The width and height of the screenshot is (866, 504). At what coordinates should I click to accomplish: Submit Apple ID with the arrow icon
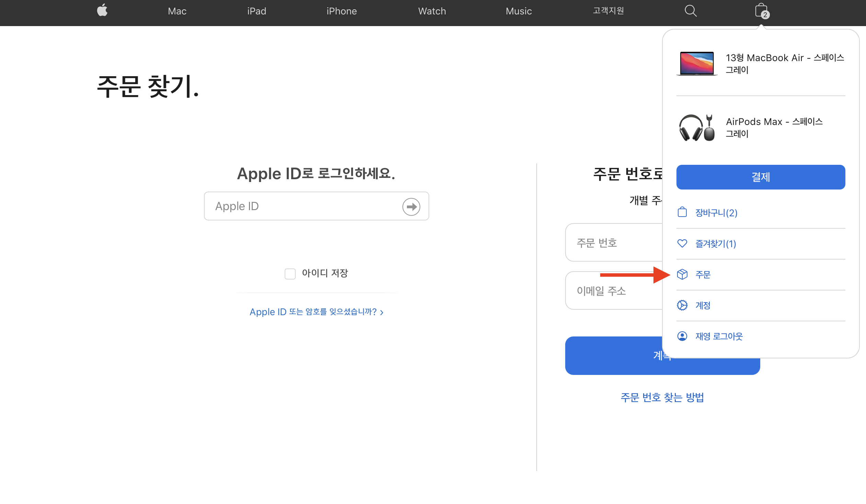tap(411, 206)
